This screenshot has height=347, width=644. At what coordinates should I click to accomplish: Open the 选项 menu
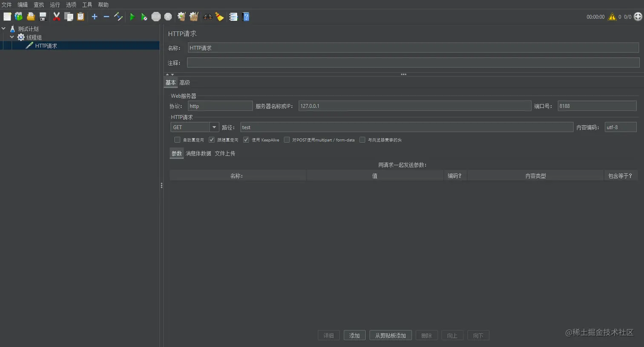point(71,5)
